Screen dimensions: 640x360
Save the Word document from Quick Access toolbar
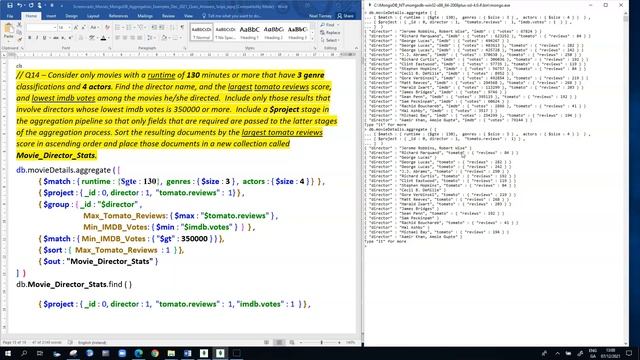point(10,5)
